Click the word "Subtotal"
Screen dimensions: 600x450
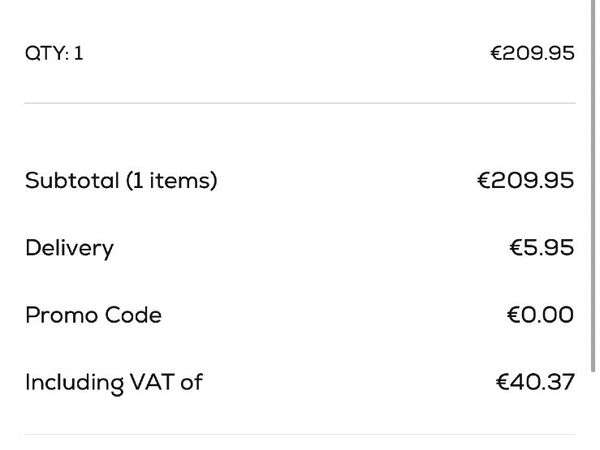coord(71,181)
